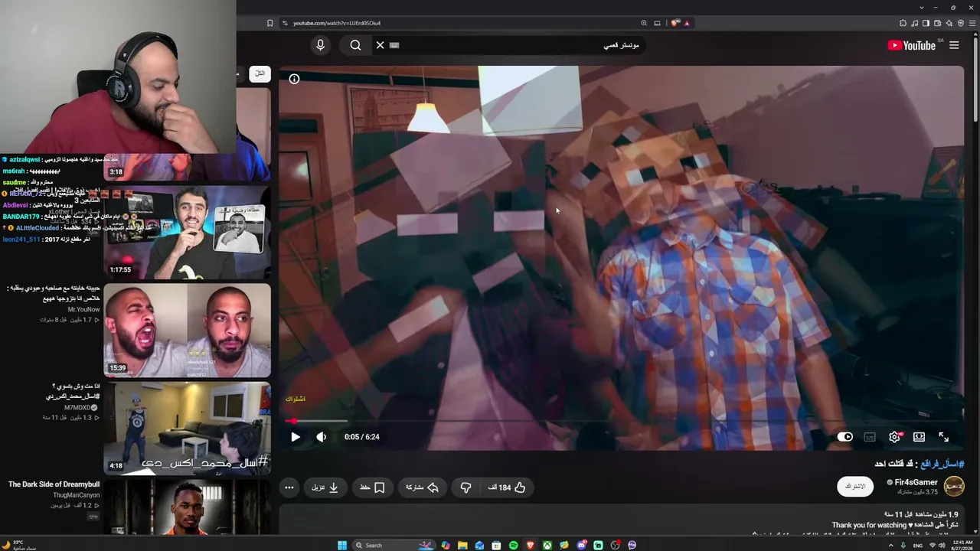Click the YouTube search magnifier button
Viewport: 980px width, 551px height.
point(355,45)
